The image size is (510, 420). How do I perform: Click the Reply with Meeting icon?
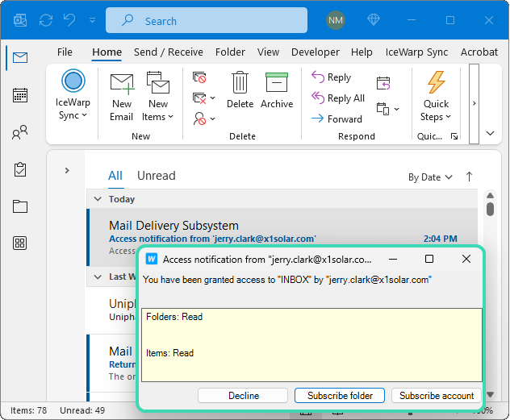383,83
